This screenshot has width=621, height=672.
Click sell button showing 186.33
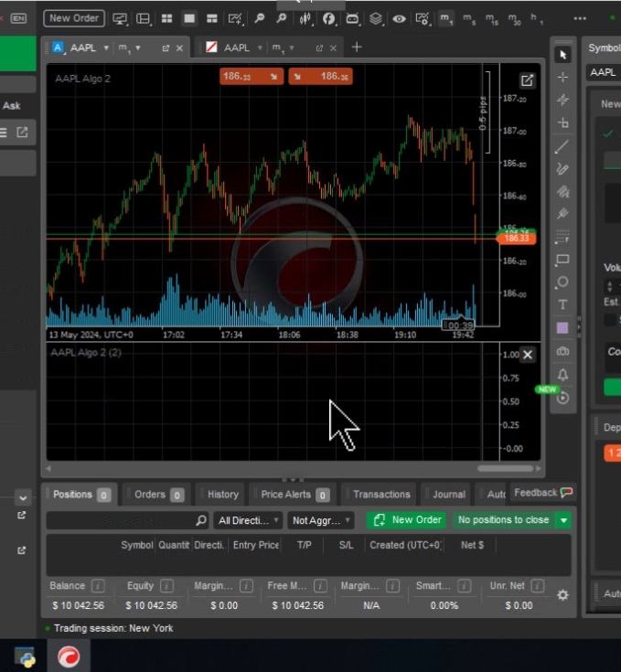coord(252,76)
